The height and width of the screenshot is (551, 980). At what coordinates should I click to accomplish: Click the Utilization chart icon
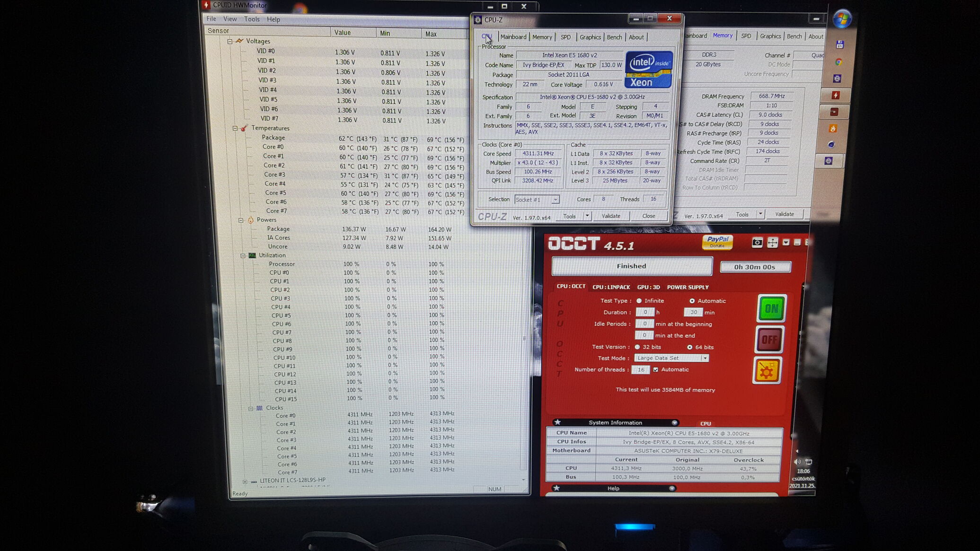pyautogui.click(x=252, y=255)
